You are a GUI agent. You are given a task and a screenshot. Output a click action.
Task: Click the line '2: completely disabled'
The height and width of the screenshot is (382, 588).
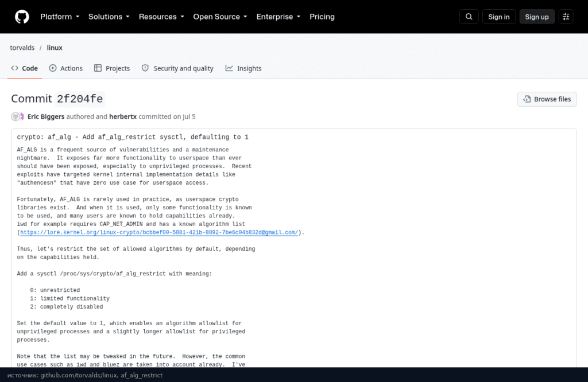67,307
